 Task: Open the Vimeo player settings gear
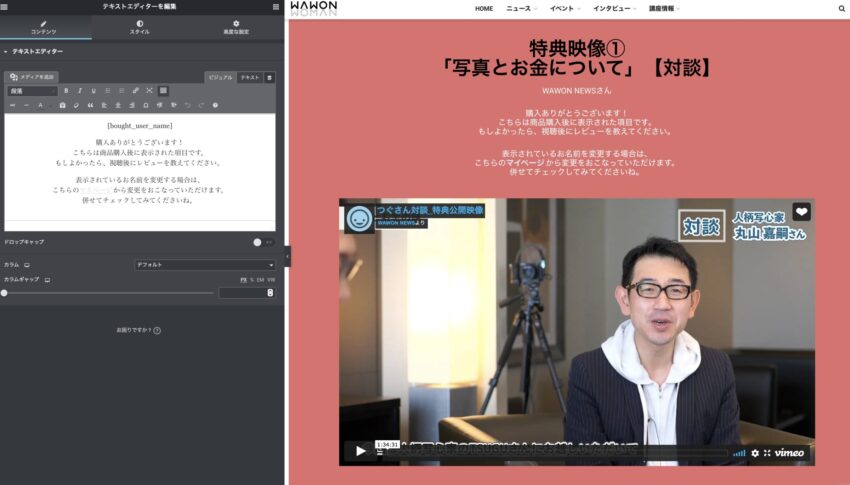pyautogui.click(x=755, y=453)
